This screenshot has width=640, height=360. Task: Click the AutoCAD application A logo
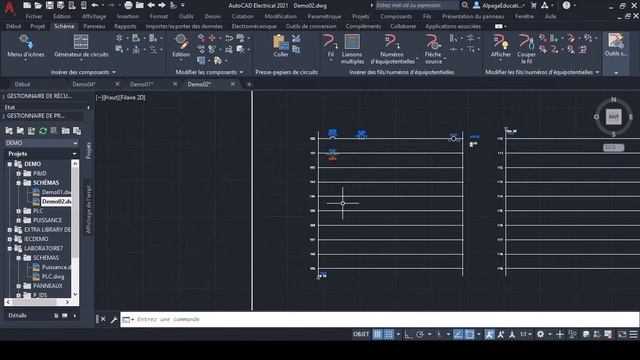(10, 8)
